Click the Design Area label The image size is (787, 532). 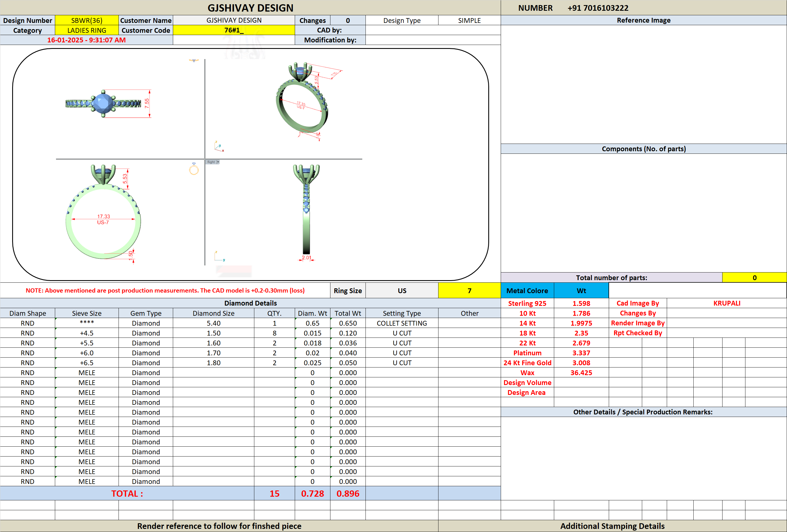pos(526,393)
